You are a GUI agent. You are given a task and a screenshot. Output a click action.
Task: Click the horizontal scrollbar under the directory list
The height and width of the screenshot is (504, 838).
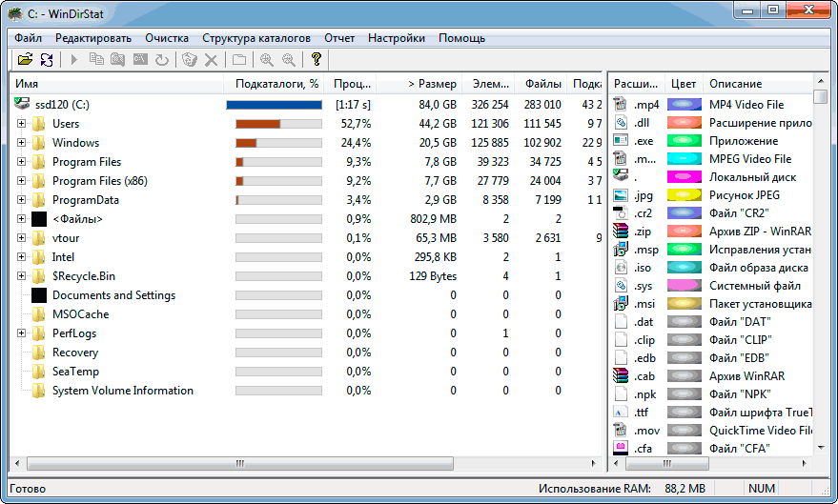tap(238, 463)
